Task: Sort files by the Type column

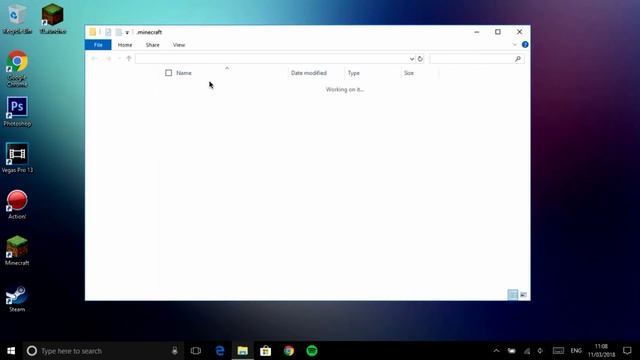Action: pyautogui.click(x=353, y=73)
